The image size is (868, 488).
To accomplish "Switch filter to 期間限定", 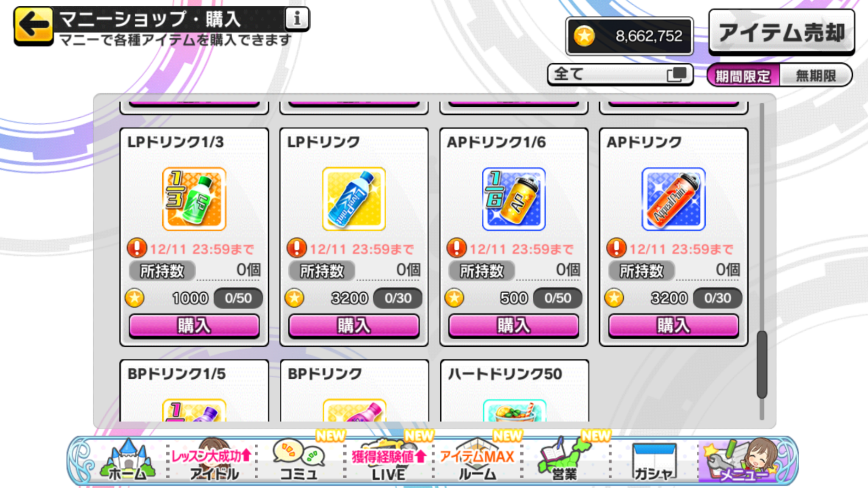I will tap(743, 76).
